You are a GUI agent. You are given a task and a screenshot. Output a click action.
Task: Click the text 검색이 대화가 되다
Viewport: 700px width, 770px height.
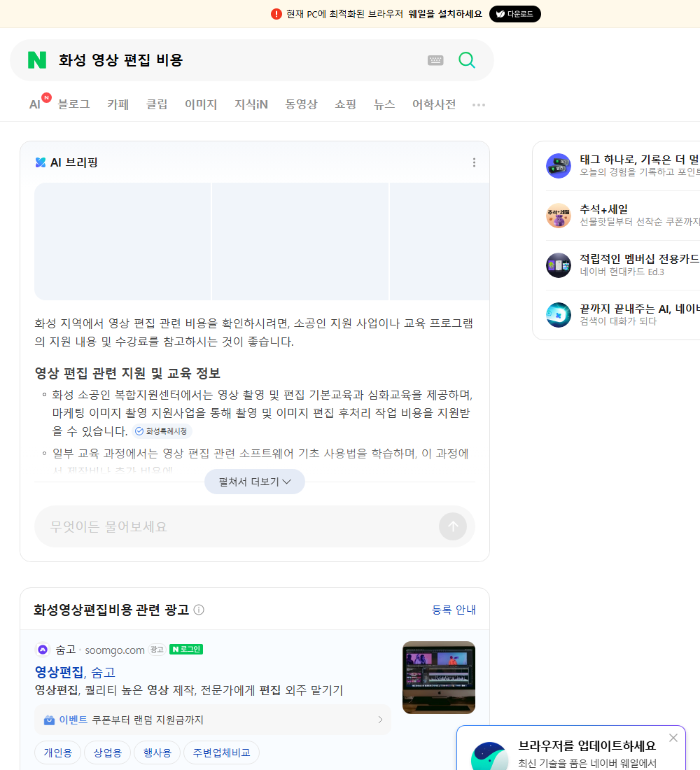pos(618,321)
